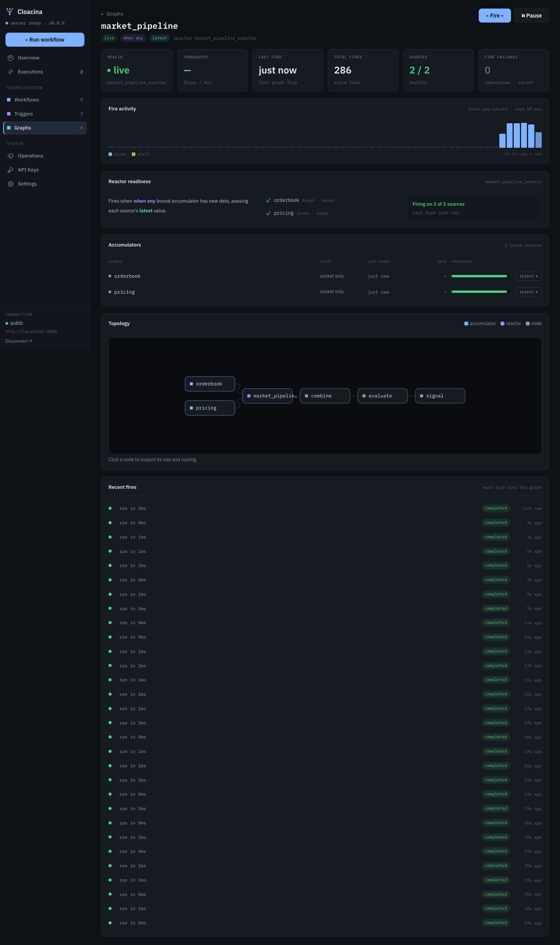Click the Disconnect link
Image resolution: width=560 pixels, height=945 pixels.
[19, 341]
